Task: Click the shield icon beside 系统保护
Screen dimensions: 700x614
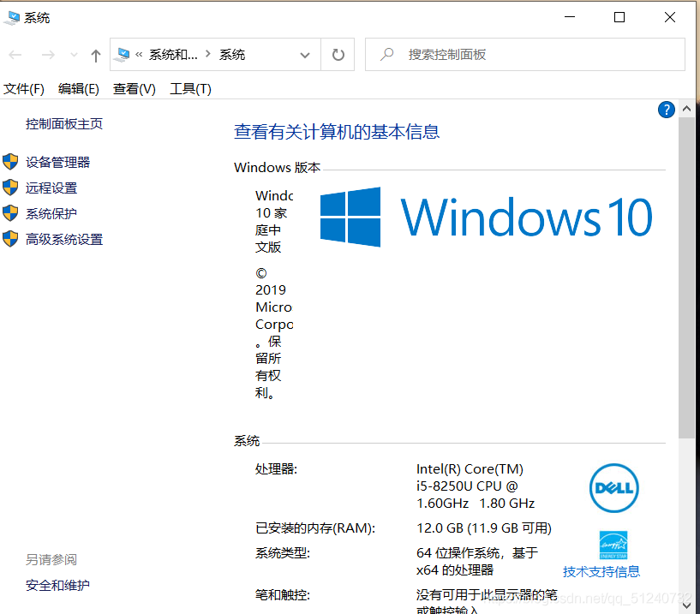Action: pyautogui.click(x=10, y=213)
